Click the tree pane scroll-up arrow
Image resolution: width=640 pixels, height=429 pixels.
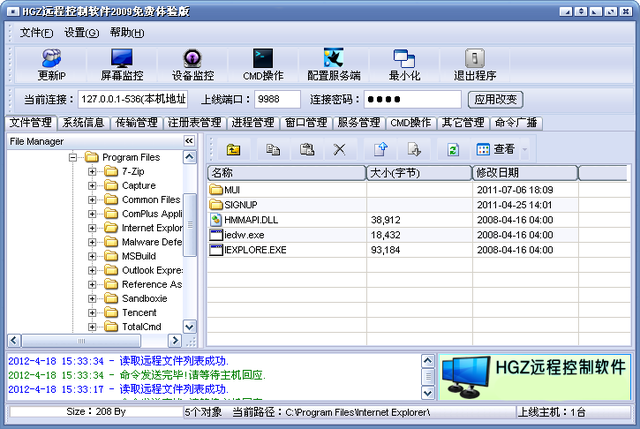(x=190, y=157)
